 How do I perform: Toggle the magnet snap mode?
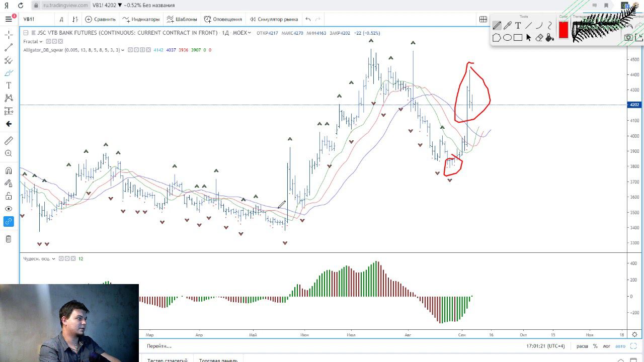click(x=9, y=170)
